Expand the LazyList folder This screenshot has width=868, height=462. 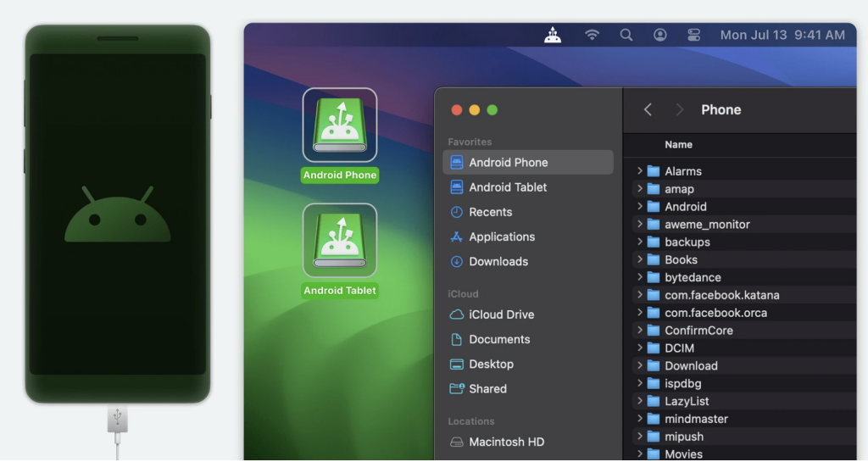coord(639,401)
